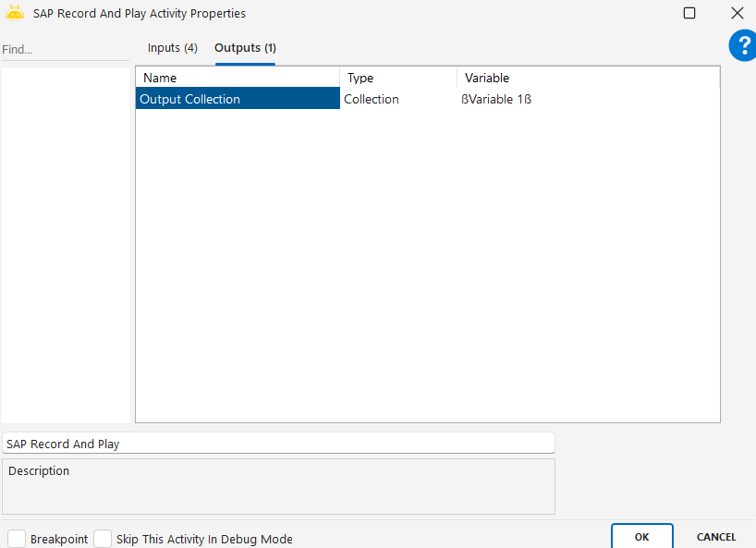Select the Output Collection row
Image resolution: width=756 pixels, height=548 pixels.
click(238, 100)
